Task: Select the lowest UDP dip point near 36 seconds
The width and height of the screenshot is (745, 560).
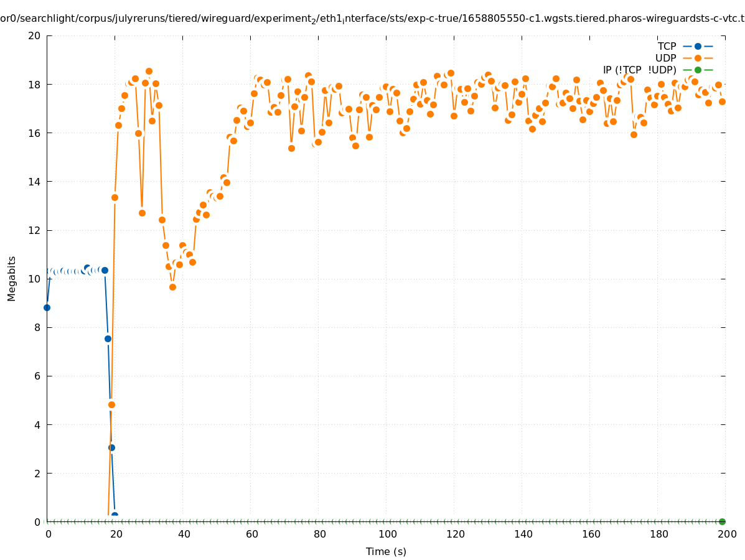Action: click(172, 287)
